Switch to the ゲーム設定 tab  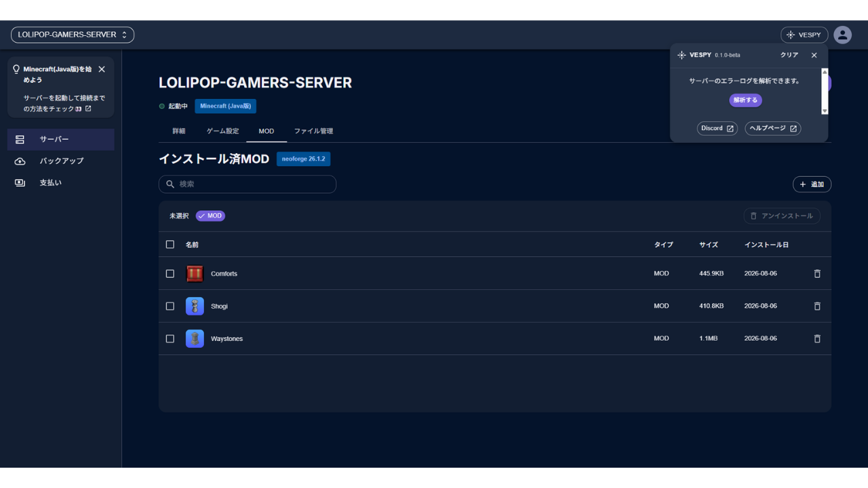(x=223, y=131)
